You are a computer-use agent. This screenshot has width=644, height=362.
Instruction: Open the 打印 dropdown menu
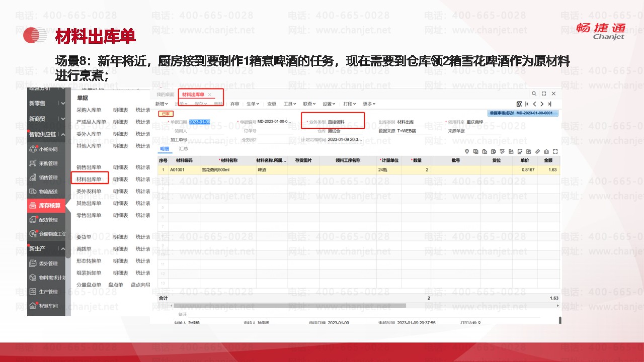click(350, 104)
